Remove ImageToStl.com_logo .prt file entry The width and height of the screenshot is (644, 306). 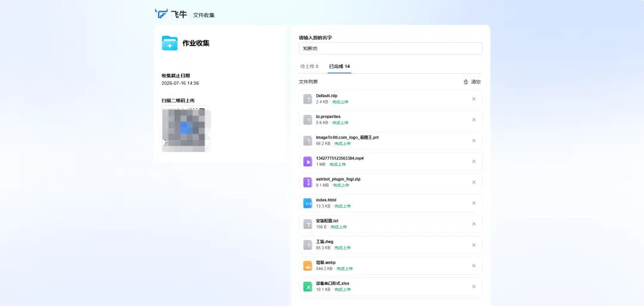click(473, 140)
